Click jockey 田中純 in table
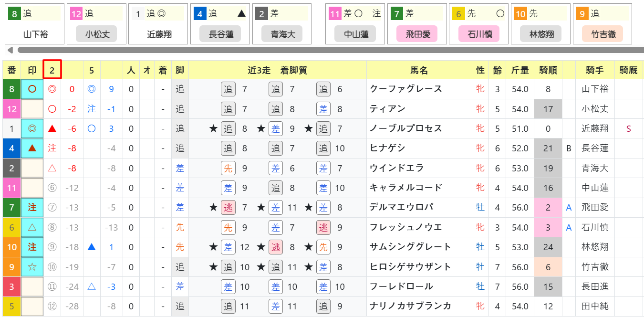This screenshot has height=317, width=644. pos(595,306)
